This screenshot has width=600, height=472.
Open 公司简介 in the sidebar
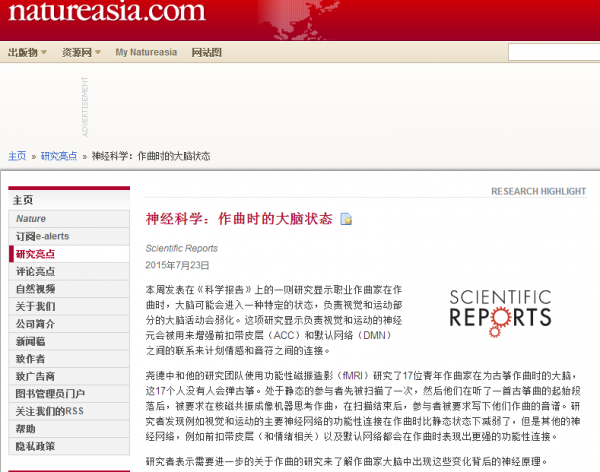69,324
